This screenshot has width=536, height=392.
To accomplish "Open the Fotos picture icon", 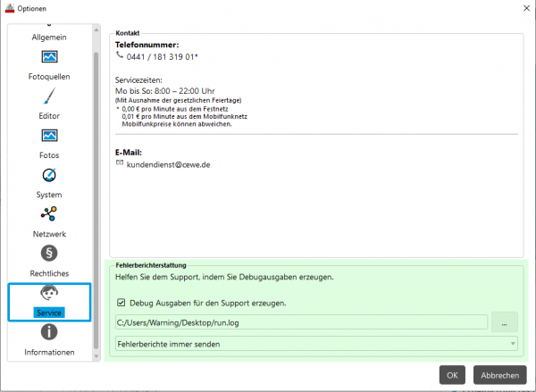I will tap(49, 136).
